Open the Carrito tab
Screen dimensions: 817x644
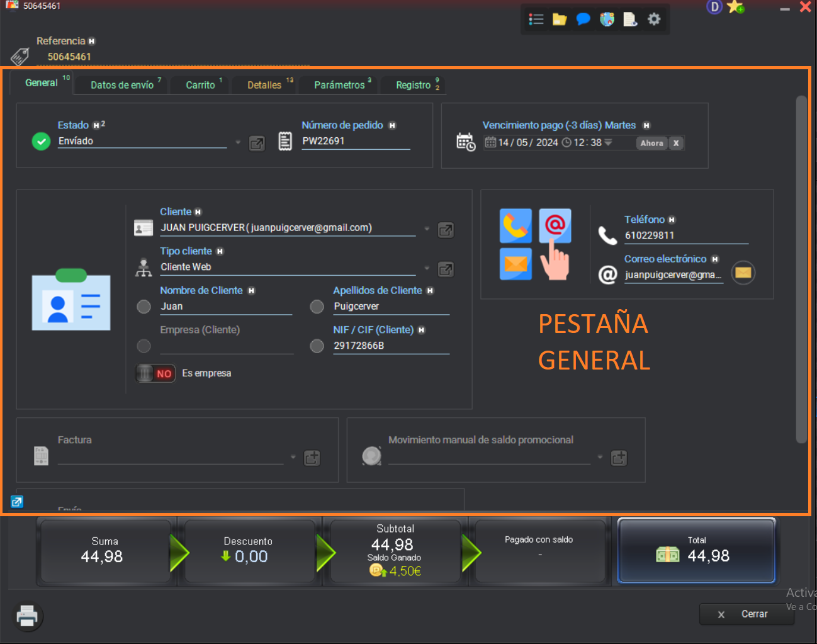tap(200, 85)
